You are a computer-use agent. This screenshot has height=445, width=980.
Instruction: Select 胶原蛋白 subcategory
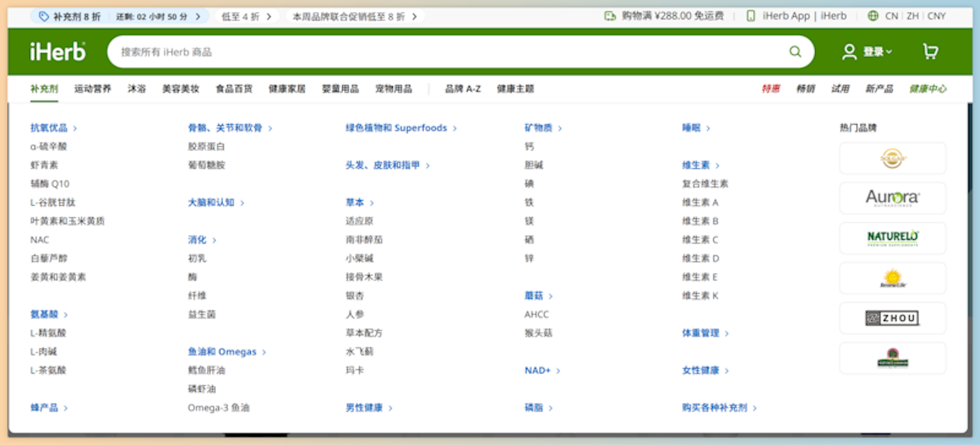pos(207,147)
